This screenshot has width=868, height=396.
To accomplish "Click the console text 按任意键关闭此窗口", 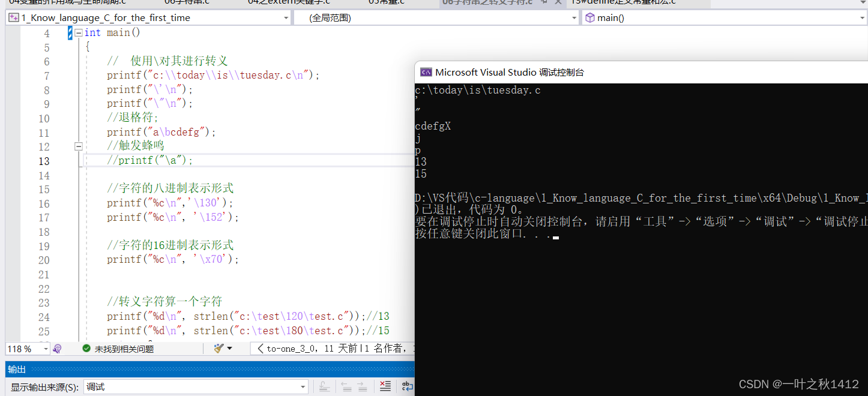I will 470,234.
